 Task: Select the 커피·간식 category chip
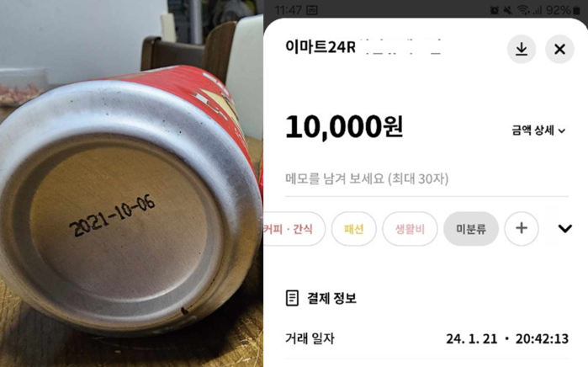pyautogui.click(x=294, y=228)
